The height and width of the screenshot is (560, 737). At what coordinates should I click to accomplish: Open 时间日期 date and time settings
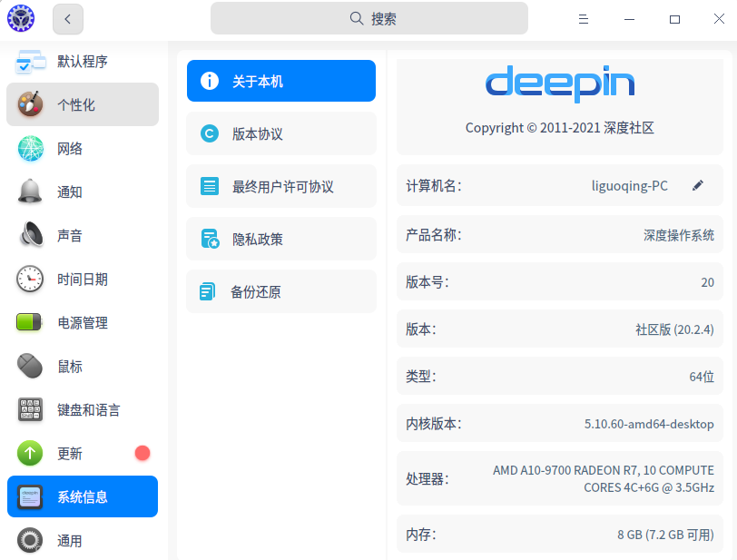(x=83, y=279)
